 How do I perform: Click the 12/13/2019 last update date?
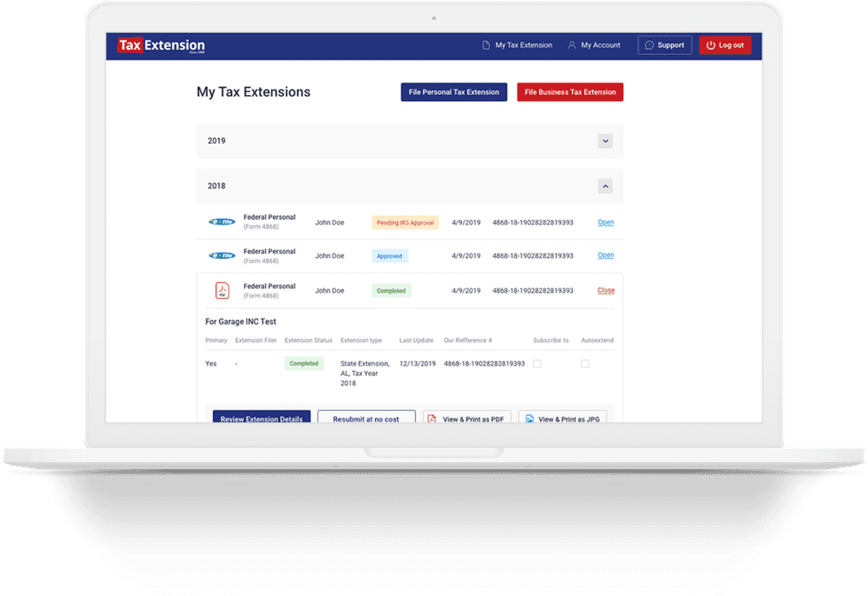[x=418, y=364]
